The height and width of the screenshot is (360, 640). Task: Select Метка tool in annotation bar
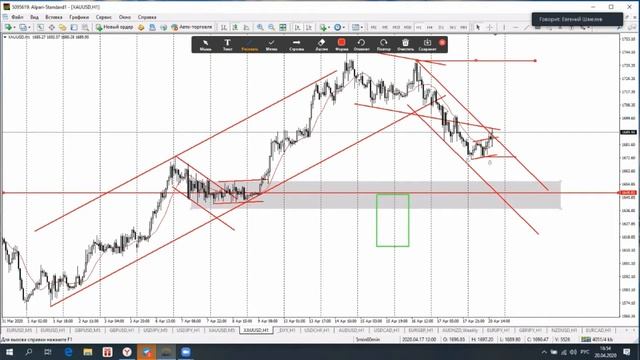click(x=271, y=45)
